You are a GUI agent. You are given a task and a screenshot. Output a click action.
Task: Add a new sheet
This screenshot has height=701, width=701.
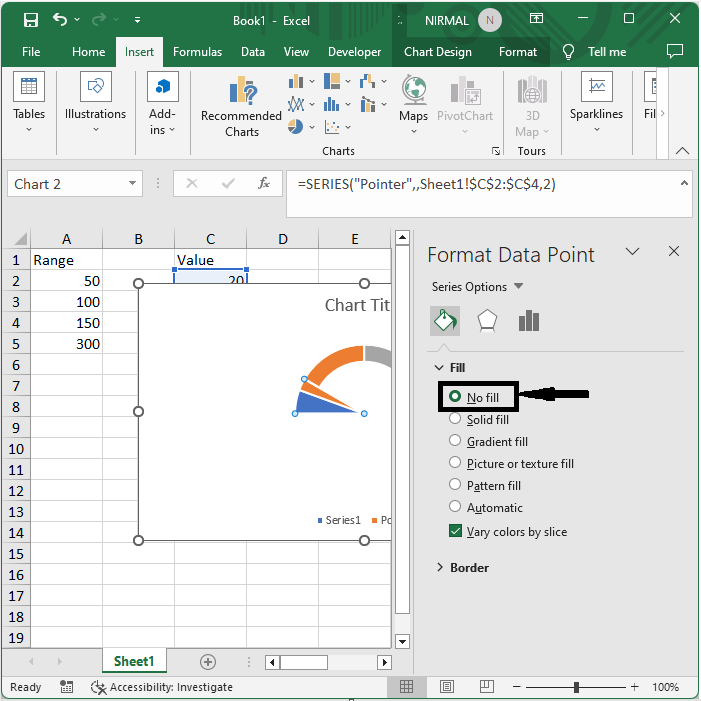(x=208, y=662)
